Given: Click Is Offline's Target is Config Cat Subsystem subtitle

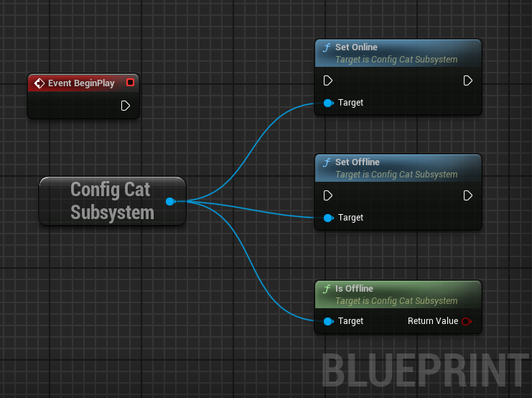Looking at the screenshot, I should click(x=396, y=301).
